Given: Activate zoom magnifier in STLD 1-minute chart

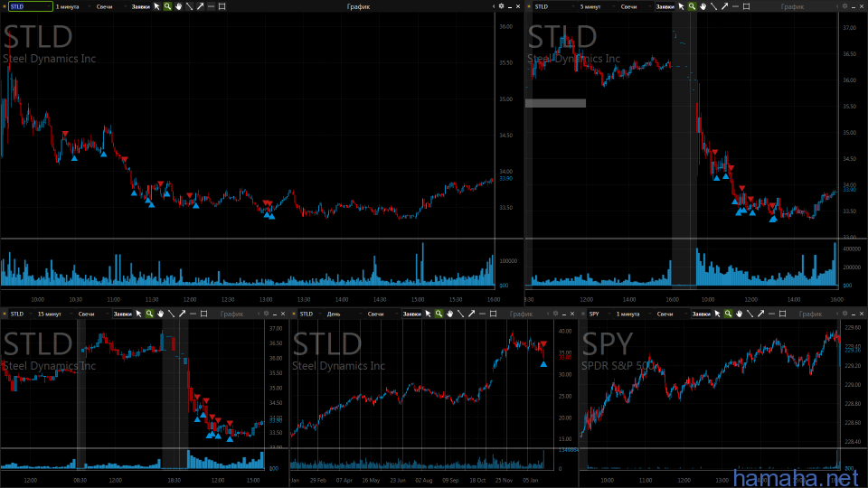Looking at the screenshot, I should coord(168,6).
